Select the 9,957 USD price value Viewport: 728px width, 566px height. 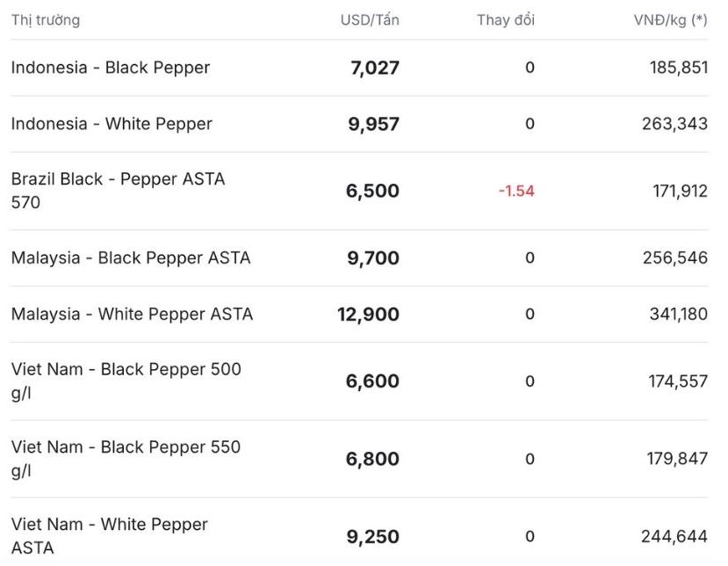point(374,124)
